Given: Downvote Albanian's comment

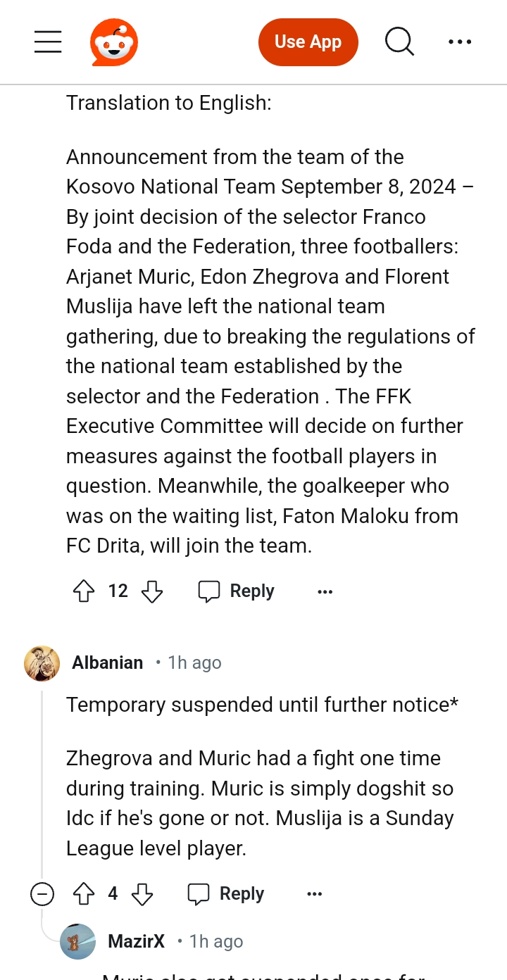Looking at the screenshot, I should [x=142, y=894].
